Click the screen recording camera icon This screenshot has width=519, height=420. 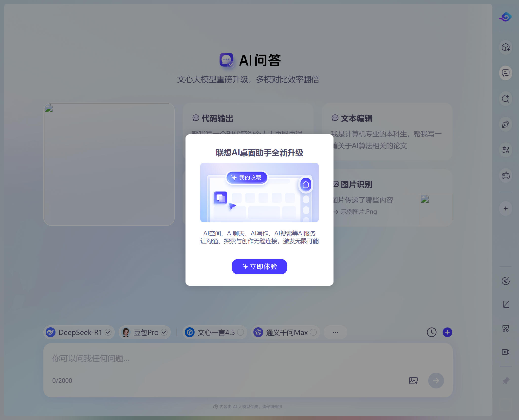505,352
